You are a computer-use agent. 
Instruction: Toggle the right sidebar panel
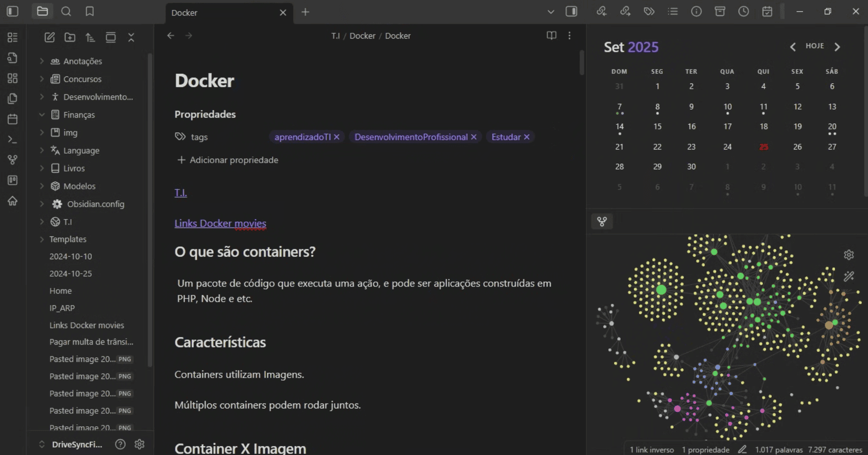coord(572,11)
